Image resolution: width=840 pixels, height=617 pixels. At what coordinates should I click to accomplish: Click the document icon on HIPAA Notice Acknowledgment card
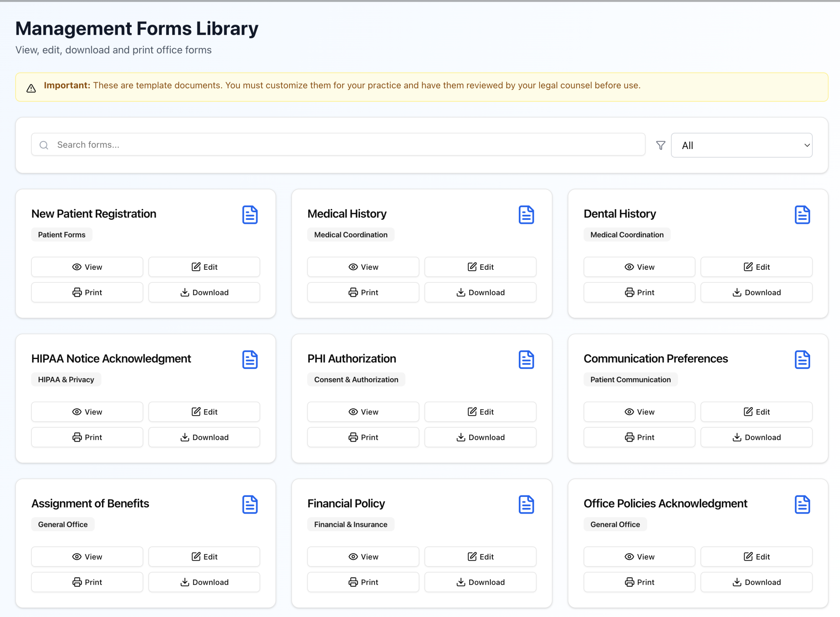point(250,360)
